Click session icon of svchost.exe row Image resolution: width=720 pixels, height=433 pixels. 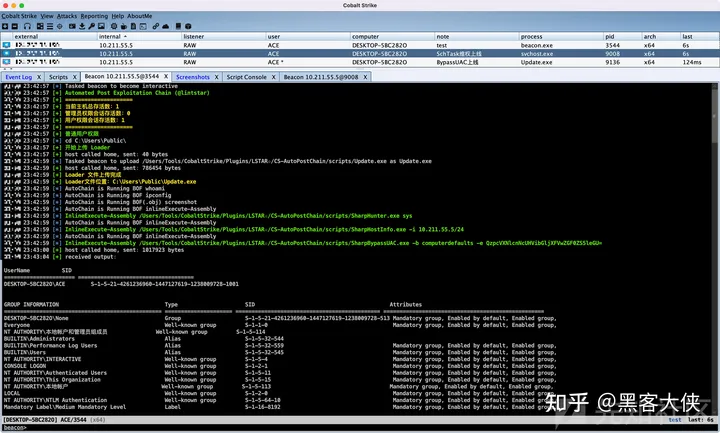(x=6, y=53)
